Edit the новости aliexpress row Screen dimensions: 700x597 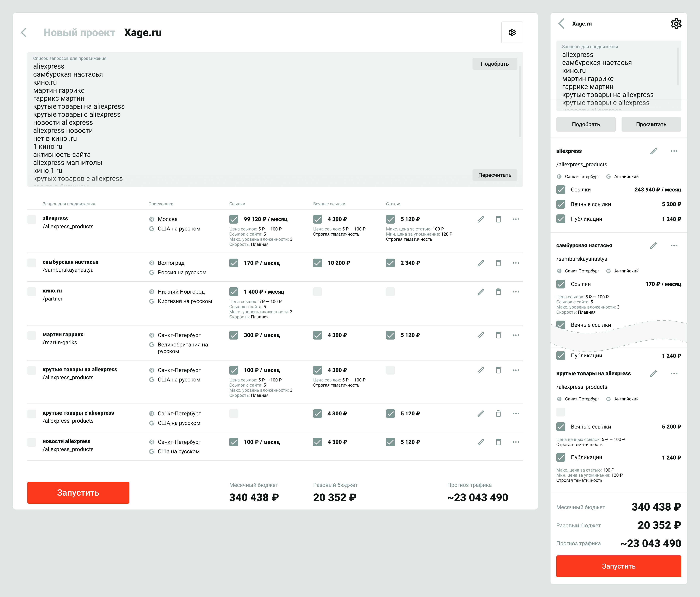coord(481,442)
